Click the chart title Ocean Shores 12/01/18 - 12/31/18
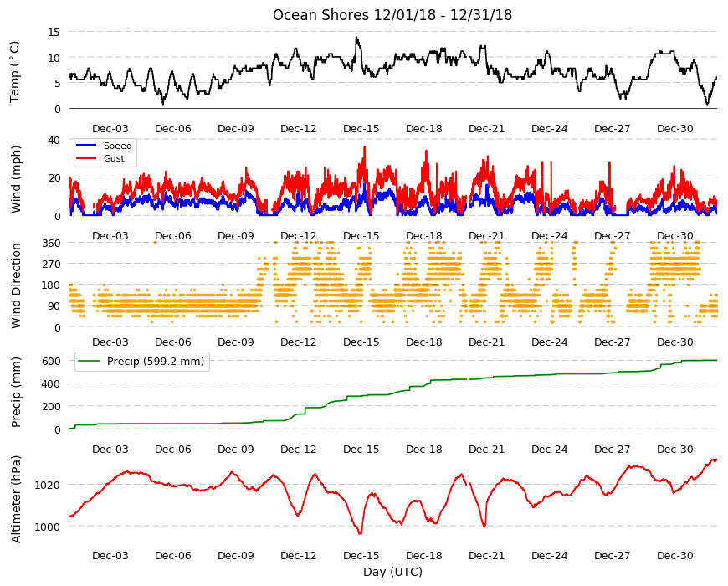The image size is (728, 586). (392, 15)
